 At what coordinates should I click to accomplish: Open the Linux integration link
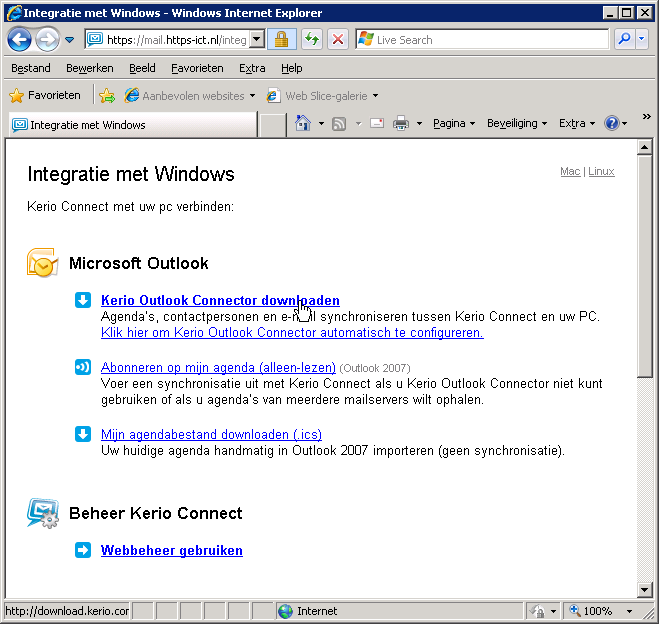click(601, 171)
